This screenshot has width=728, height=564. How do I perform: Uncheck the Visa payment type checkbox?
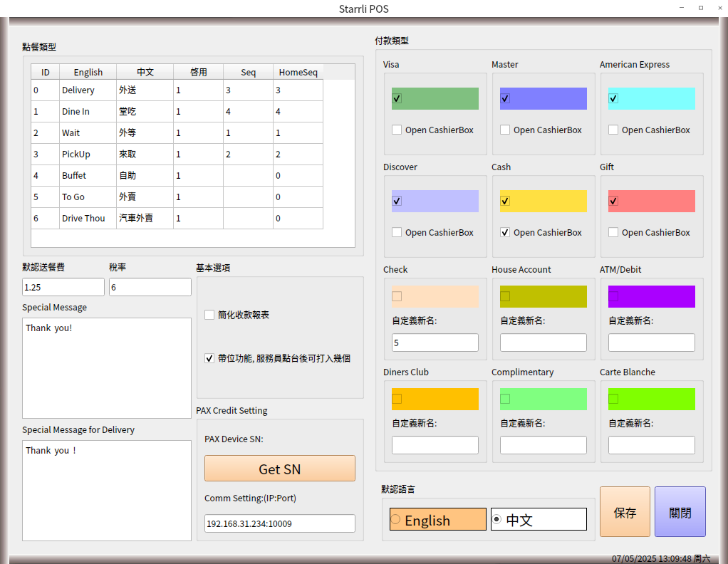coord(397,98)
